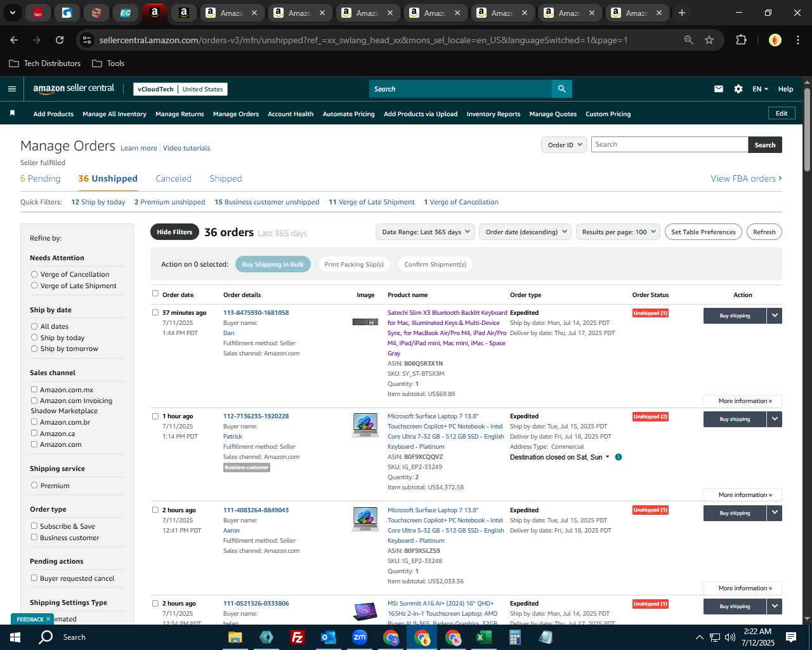
Task: Click the Windows Start button
Action: pyautogui.click(x=15, y=637)
